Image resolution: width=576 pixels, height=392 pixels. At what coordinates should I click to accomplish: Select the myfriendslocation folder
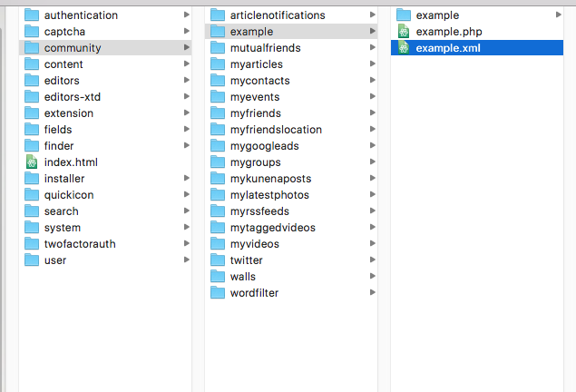click(x=291, y=130)
